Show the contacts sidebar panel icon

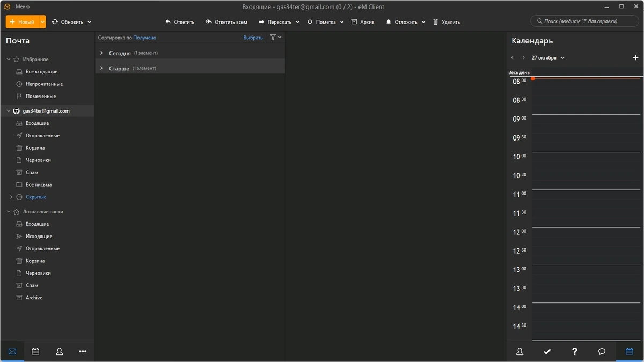tap(520, 351)
